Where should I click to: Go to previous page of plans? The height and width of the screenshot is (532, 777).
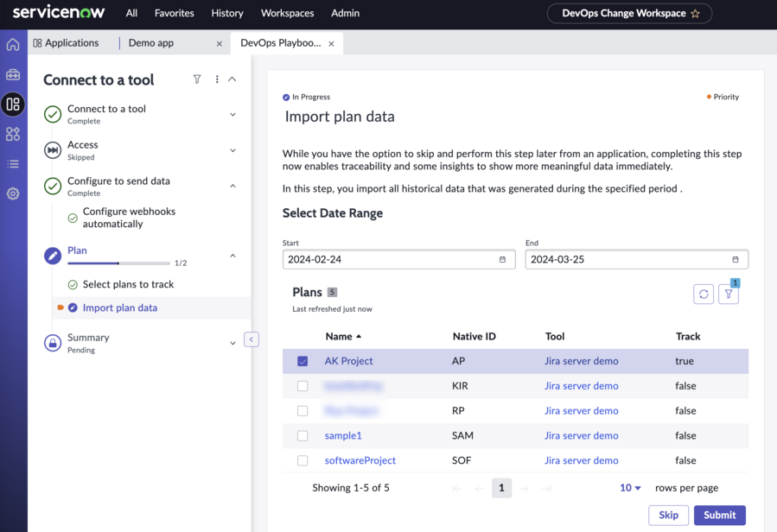click(479, 489)
